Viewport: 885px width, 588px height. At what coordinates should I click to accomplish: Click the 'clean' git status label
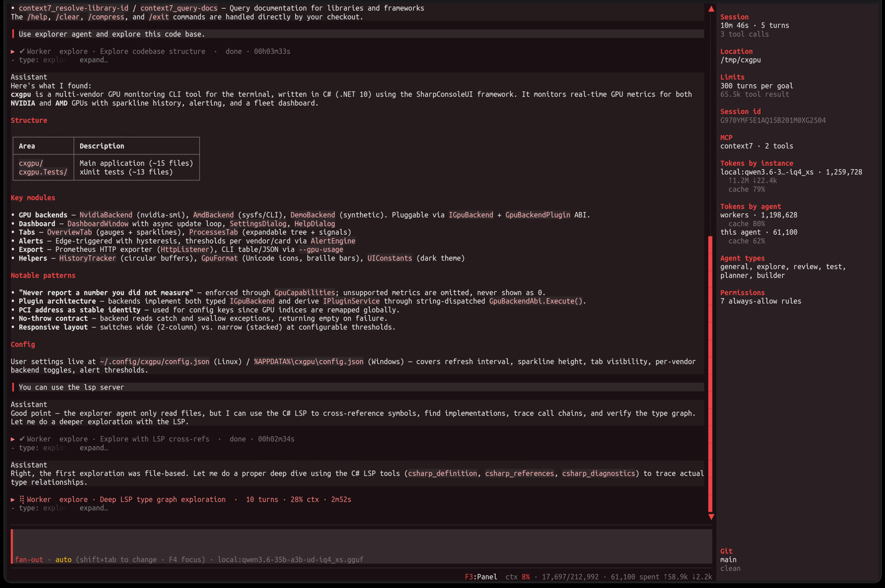(x=730, y=568)
